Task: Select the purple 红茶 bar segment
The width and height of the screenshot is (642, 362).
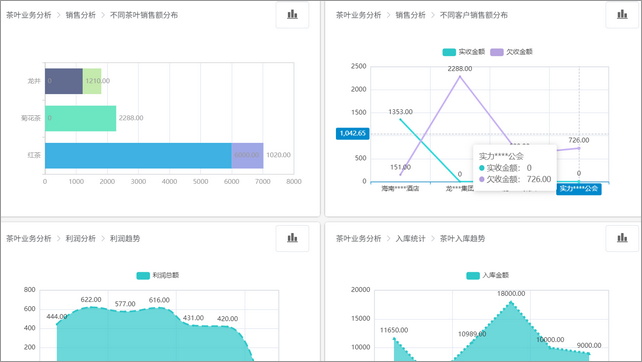Action: tap(247, 156)
